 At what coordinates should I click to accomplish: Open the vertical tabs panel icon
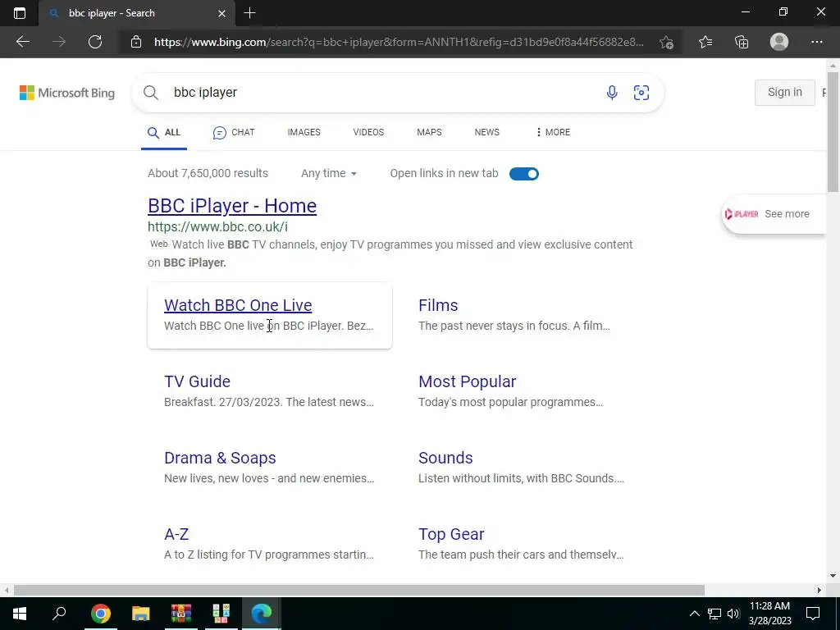(x=20, y=13)
